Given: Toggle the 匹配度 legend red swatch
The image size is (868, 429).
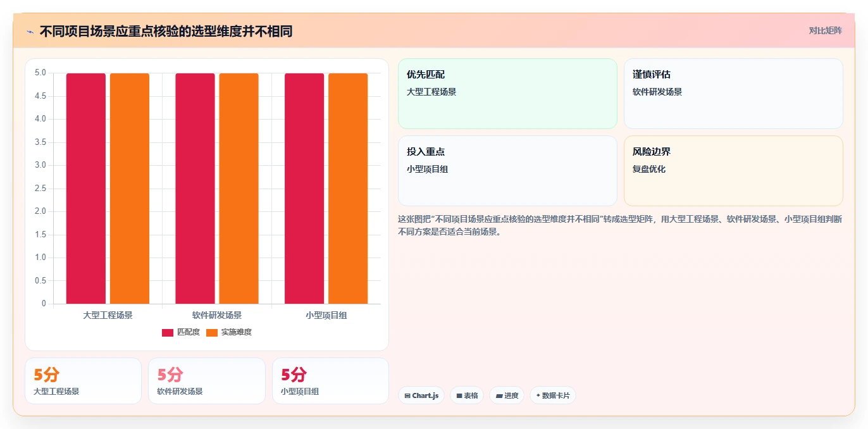Looking at the screenshot, I should [x=168, y=332].
